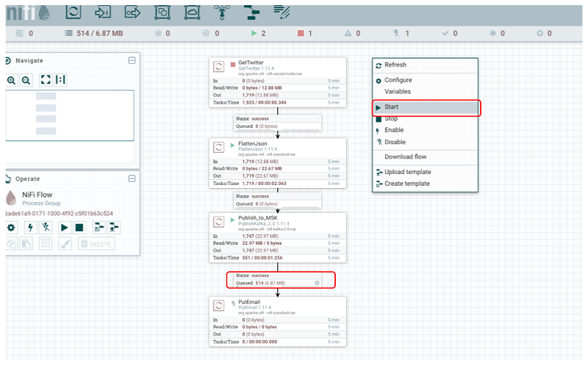Click the Stop square button in Operate

(x=79, y=227)
